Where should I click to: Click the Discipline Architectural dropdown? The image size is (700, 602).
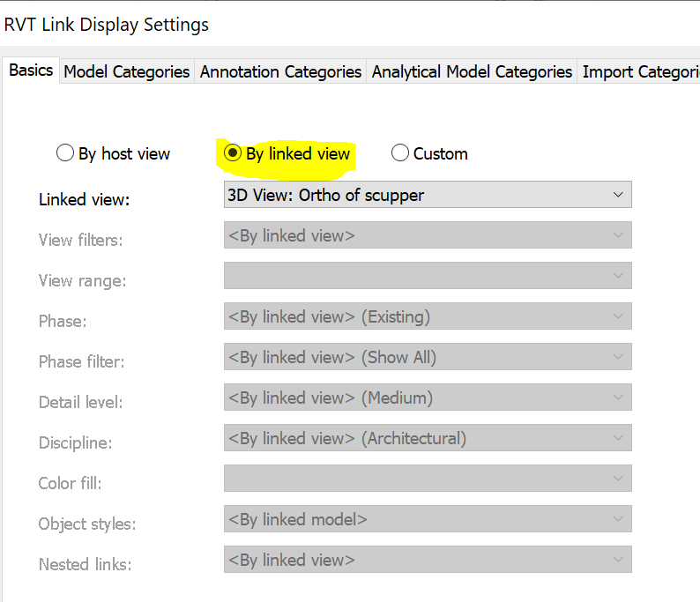click(428, 438)
